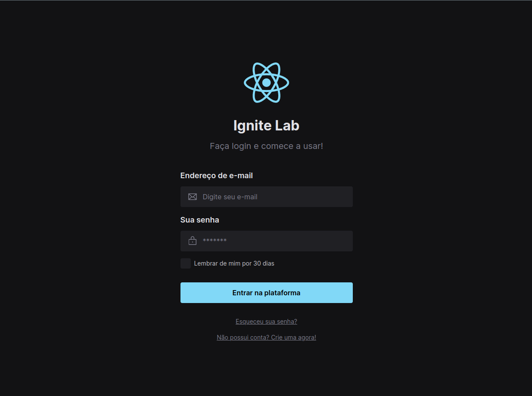This screenshot has width=532, height=396.
Task: Click the 'Sua senha' label
Action: click(x=200, y=220)
